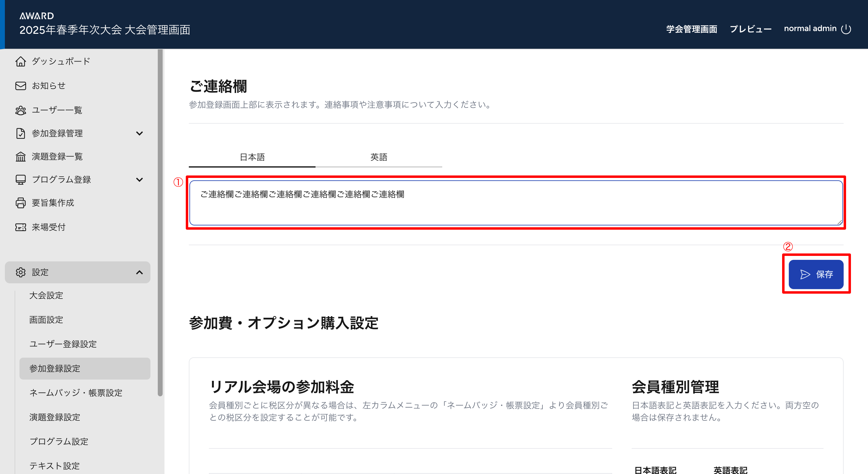
Task: Click the Dashboard home icon
Action: [x=20, y=61]
